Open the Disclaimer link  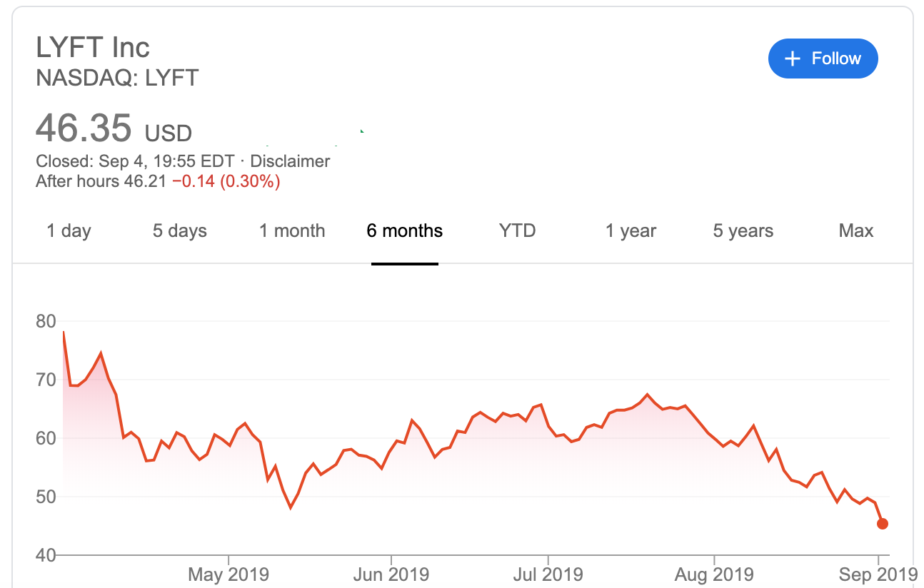290,161
